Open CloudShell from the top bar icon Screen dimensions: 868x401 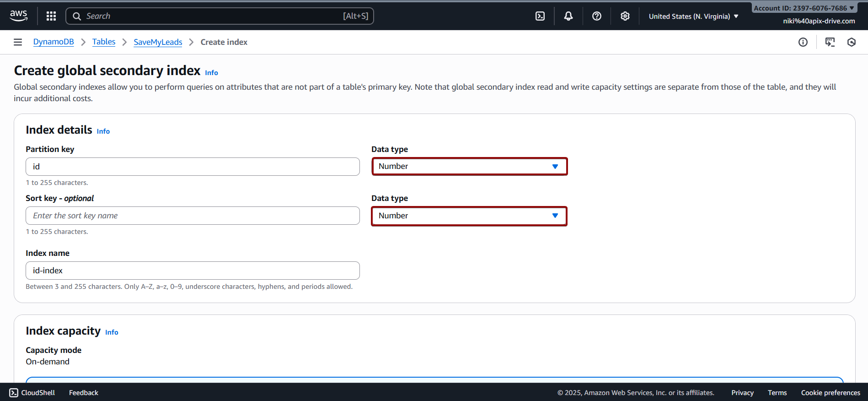tap(540, 16)
